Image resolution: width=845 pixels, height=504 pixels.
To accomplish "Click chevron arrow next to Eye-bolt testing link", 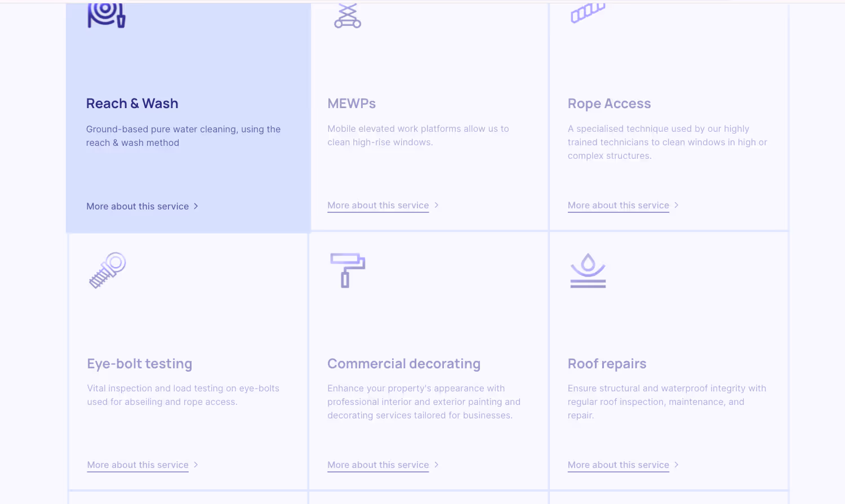I will [196, 465].
